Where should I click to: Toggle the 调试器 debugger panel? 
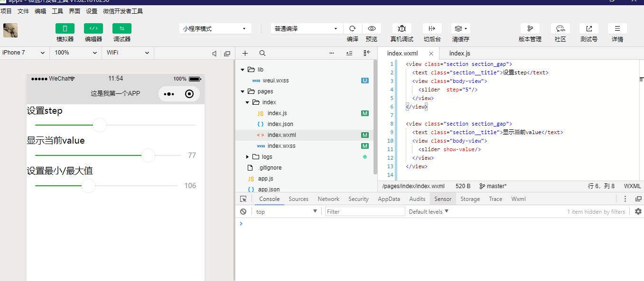click(x=122, y=28)
